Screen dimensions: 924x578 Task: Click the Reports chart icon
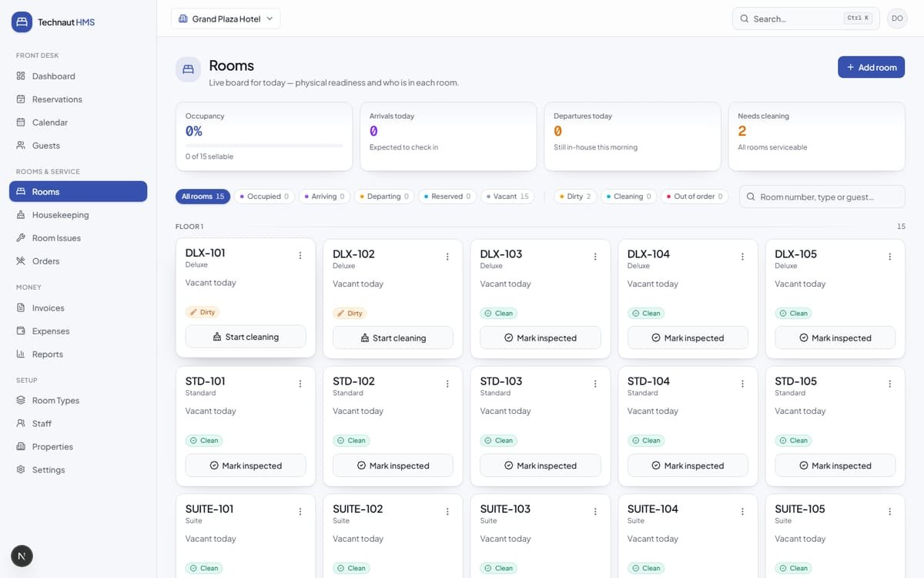point(21,354)
